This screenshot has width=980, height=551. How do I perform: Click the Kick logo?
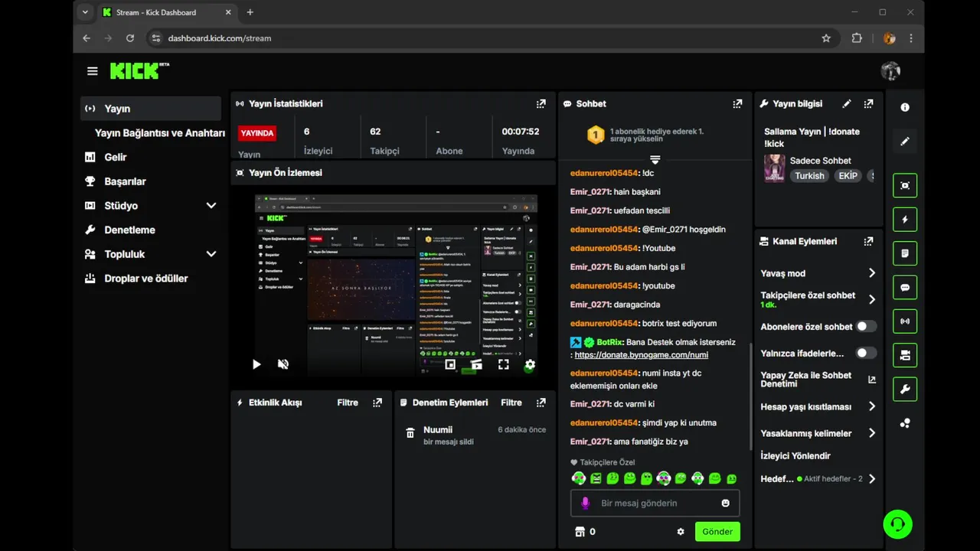coord(139,70)
